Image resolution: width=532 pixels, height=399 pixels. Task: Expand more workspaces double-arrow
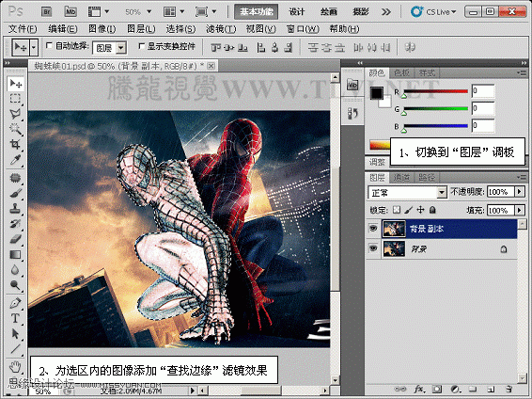click(385, 12)
